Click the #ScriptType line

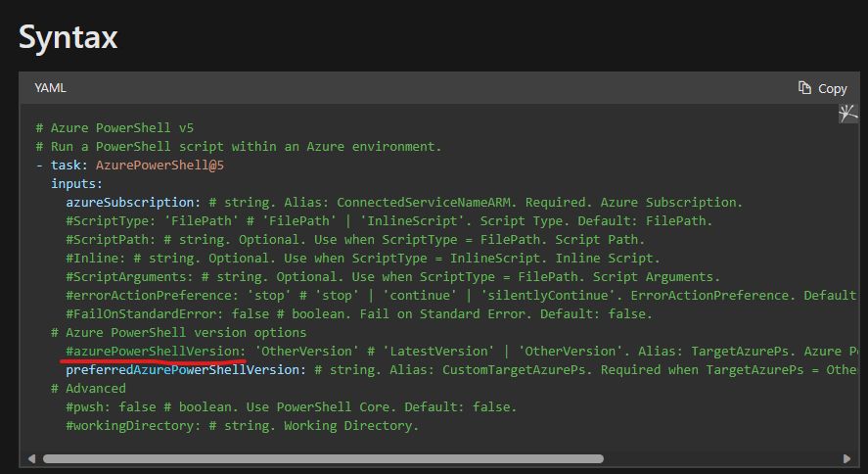[389, 221]
